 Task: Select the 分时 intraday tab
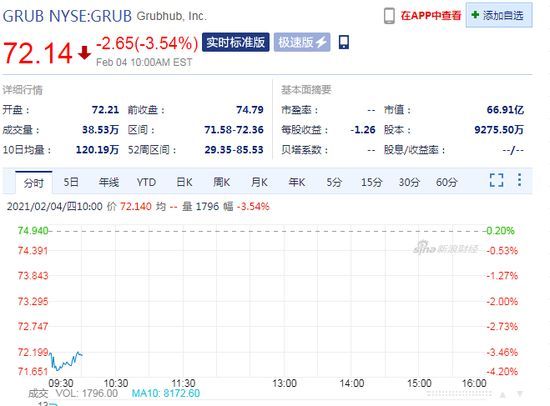(x=34, y=182)
